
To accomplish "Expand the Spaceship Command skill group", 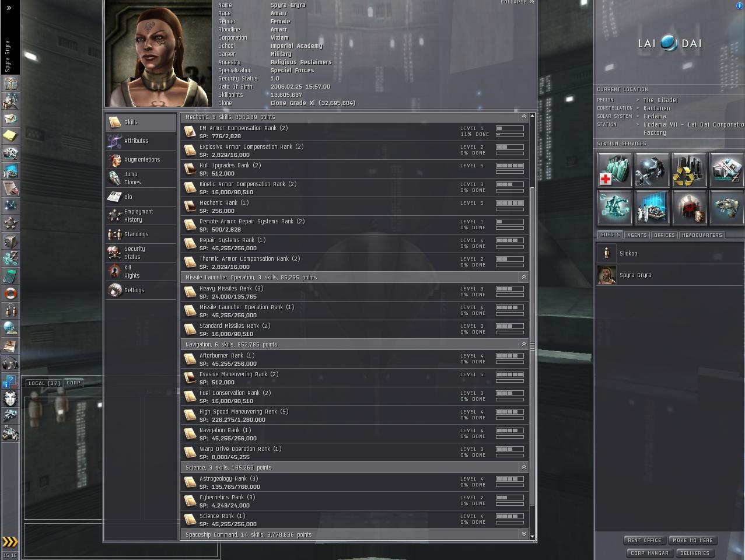I will tap(524, 534).
